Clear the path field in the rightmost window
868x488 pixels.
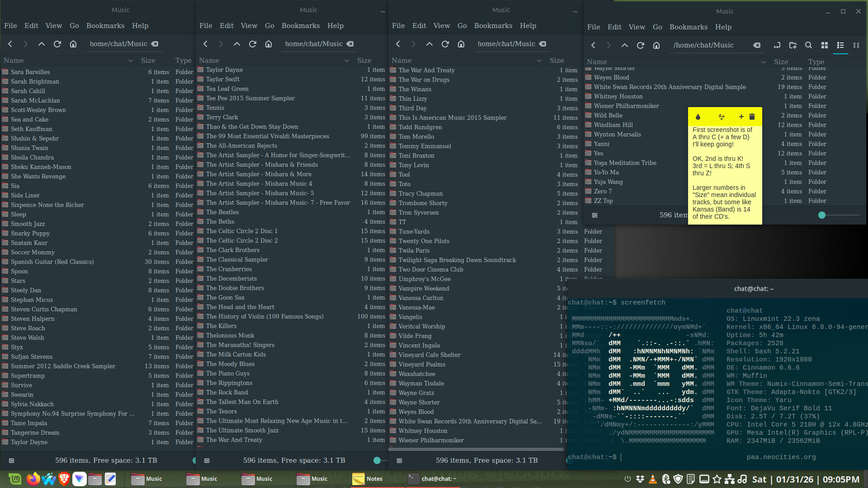tap(757, 45)
